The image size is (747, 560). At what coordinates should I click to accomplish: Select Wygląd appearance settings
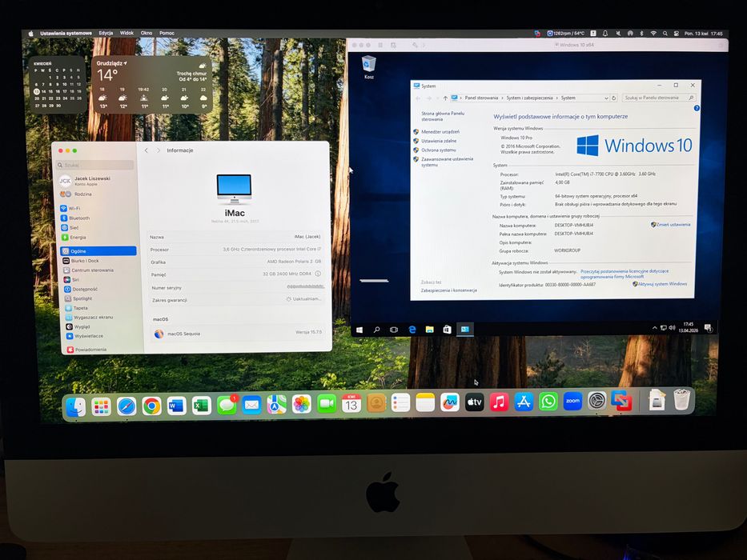point(77,326)
